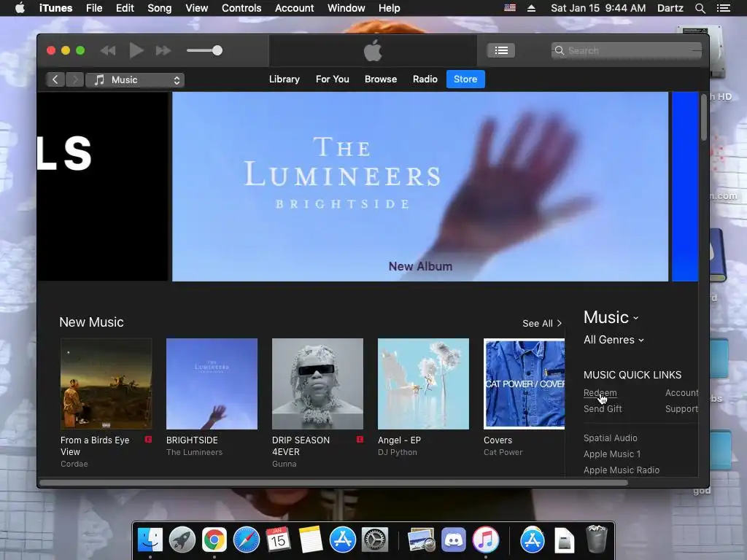The height and width of the screenshot is (560, 747).
Task: Click the horizontal scrollbar at window bottom
Action: 333,483
